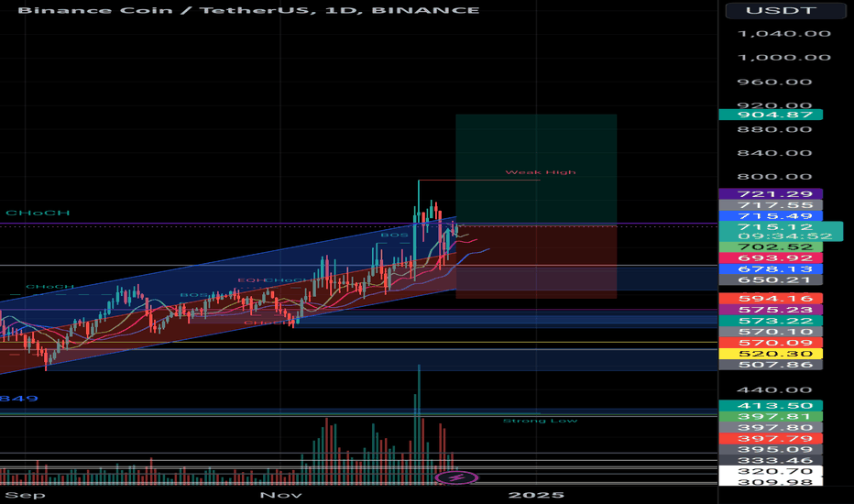Click the 397.80 gray price label
Screen dimensions: 854x504
pyautogui.click(x=771, y=427)
